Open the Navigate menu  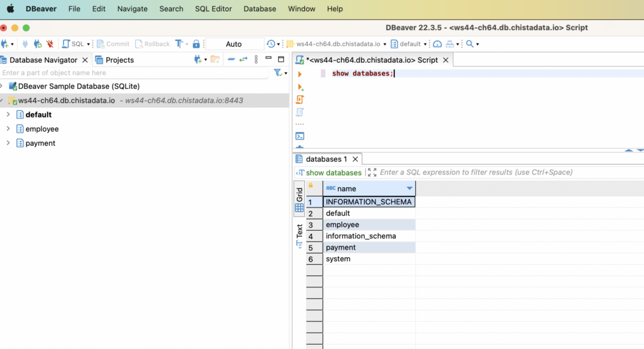click(132, 9)
